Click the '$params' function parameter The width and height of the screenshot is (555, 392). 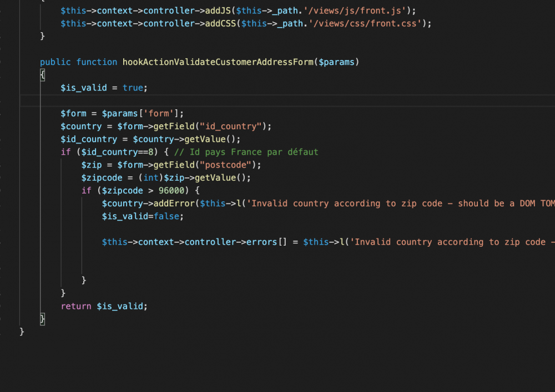pos(337,62)
